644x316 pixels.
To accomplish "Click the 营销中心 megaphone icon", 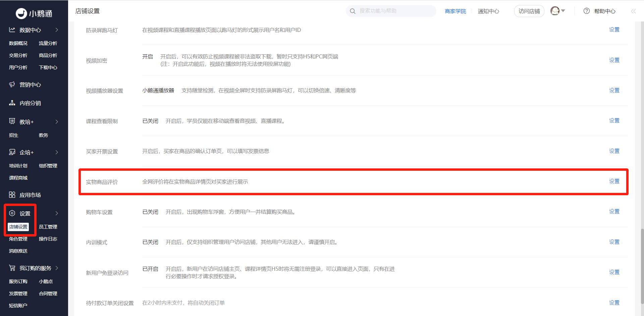I will pos(12,84).
